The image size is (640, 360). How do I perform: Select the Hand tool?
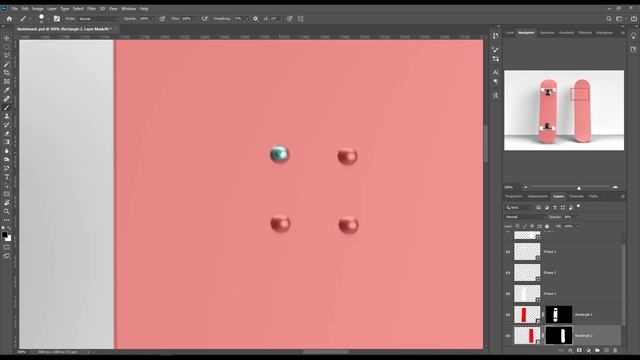(7, 202)
